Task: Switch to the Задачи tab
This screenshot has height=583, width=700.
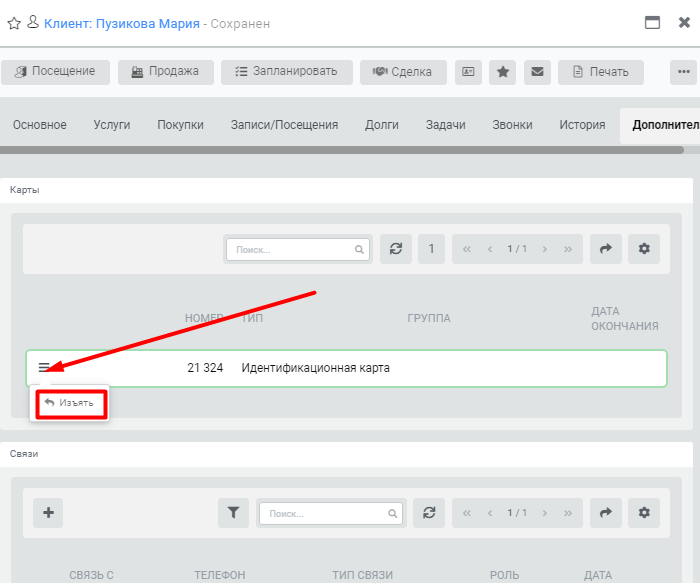Action: pyautogui.click(x=446, y=125)
